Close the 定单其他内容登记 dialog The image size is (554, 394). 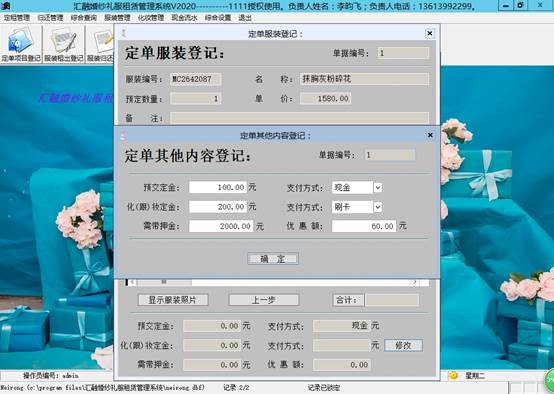(x=430, y=135)
